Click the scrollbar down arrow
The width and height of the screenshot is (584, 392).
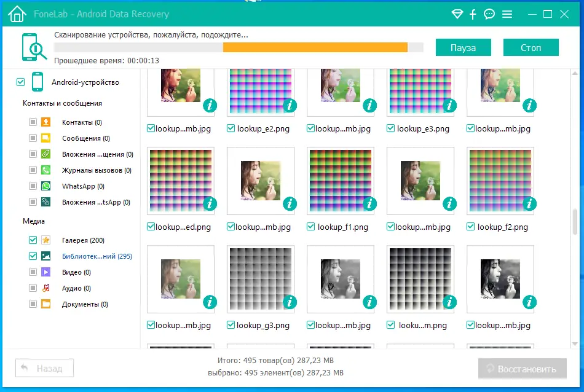click(x=575, y=343)
